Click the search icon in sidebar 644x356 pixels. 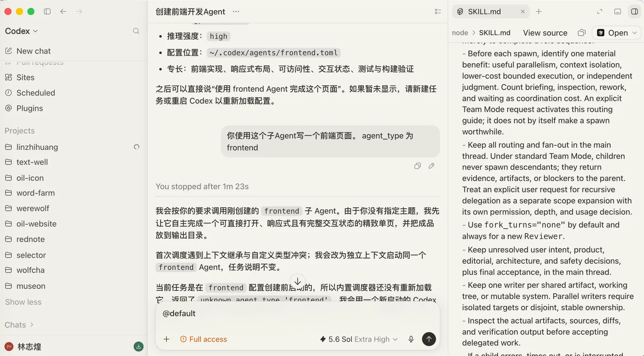pos(136,31)
